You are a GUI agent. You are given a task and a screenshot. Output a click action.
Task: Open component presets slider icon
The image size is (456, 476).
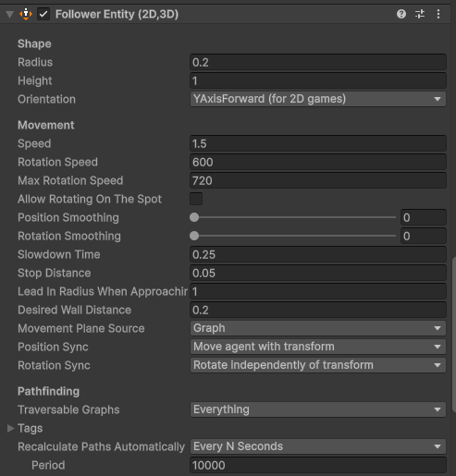point(420,14)
